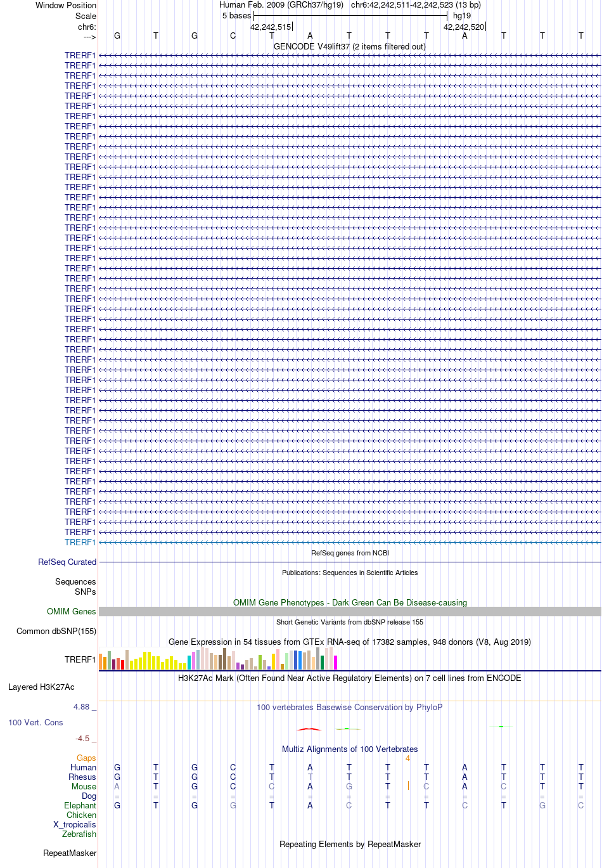Click the Mouse alignment row label
Viewport: 602px width, 868px height.
tap(84, 786)
